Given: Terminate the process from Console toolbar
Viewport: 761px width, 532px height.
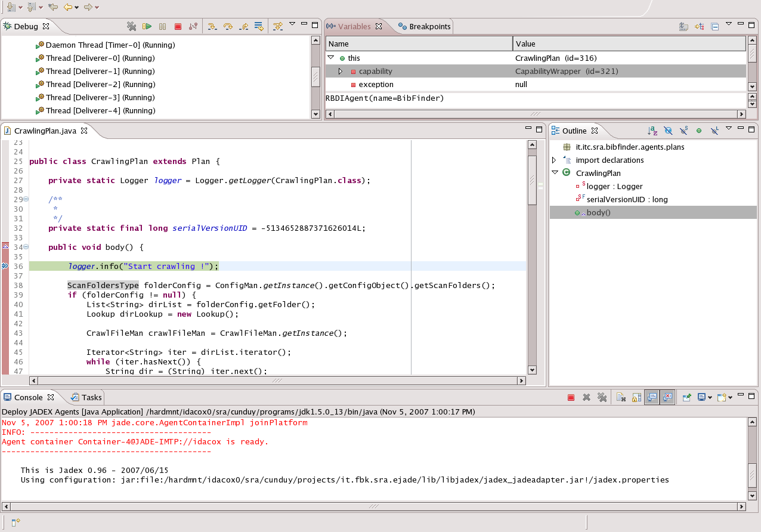Looking at the screenshot, I should [x=571, y=397].
